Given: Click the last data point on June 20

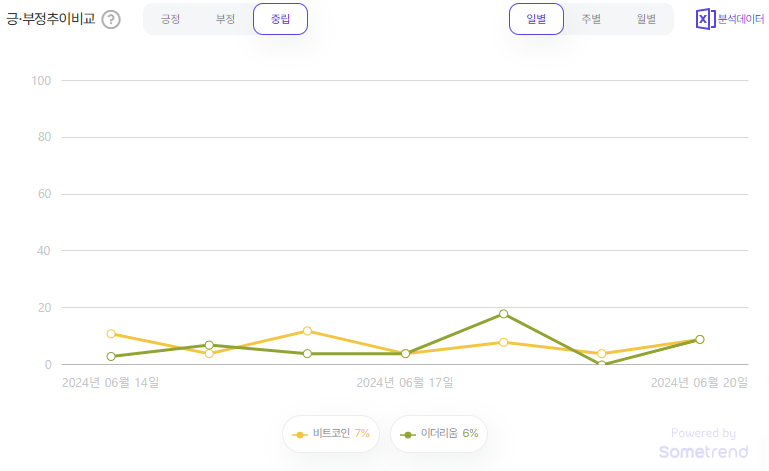Looking at the screenshot, I should 699,339.
